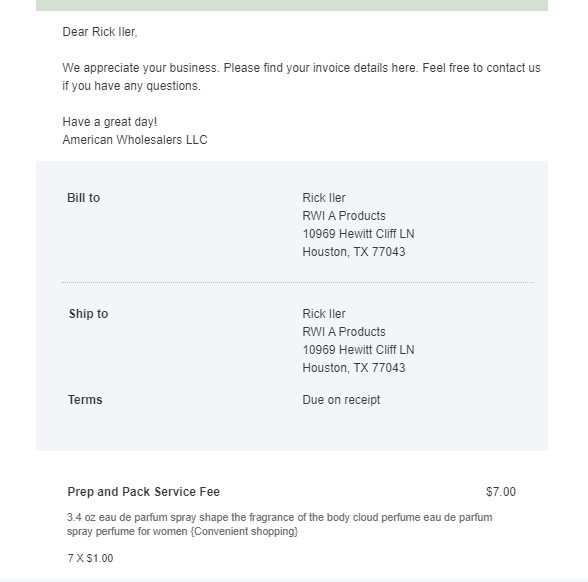This screenshot has width=588, height=582.
Task: Click the Prep and Pack Service Fee heading
Action: (143, 492)
